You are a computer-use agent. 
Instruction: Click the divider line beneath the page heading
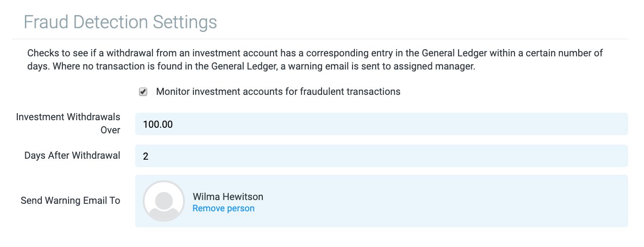coord(319,39)
